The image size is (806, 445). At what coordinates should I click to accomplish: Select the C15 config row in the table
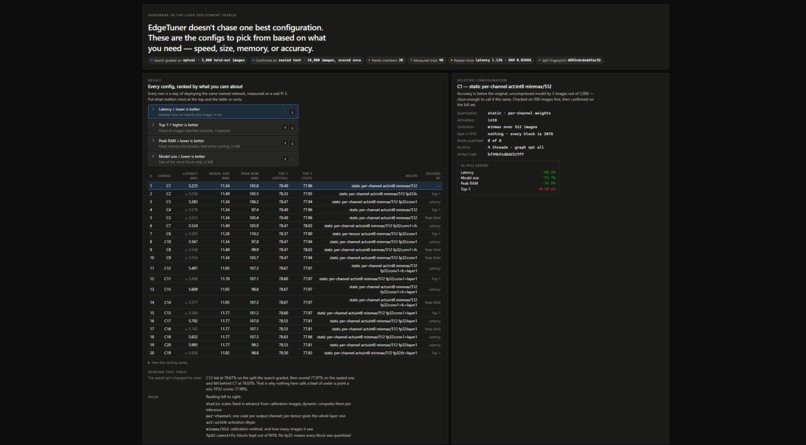point(295,289)
